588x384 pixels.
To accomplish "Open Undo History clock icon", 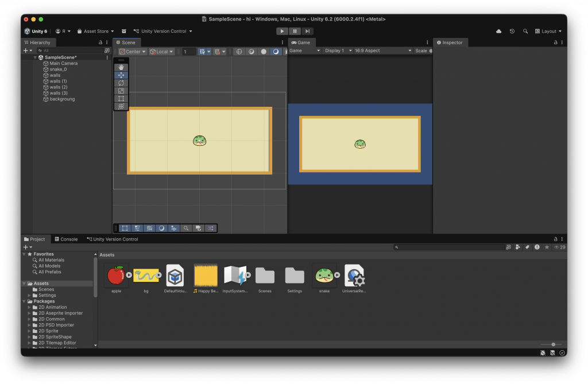I will tap(512, 32).
